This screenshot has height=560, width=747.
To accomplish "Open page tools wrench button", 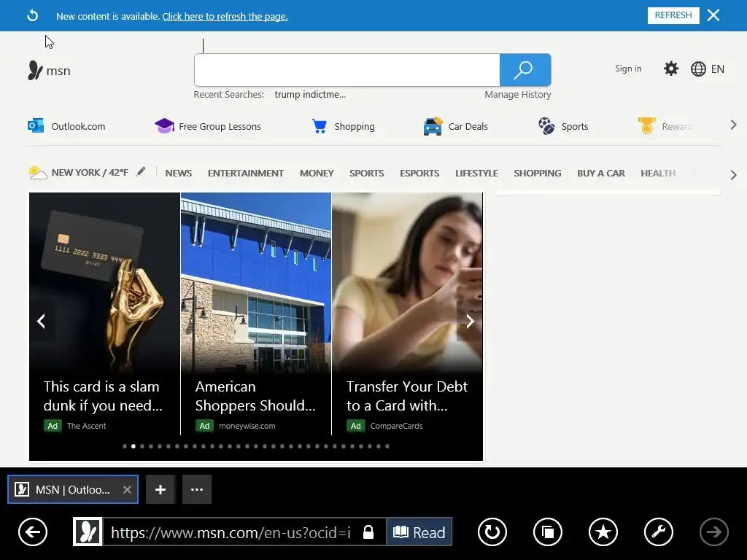I will (x=659, y=532).
